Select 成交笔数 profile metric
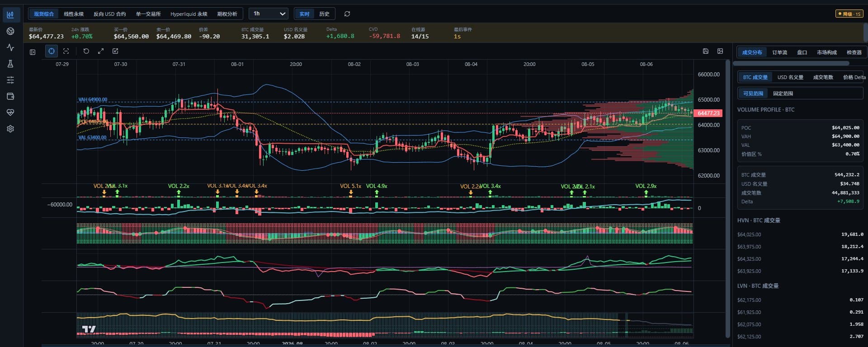This screenshot has height=347, width=868. (x=823, y=77)
